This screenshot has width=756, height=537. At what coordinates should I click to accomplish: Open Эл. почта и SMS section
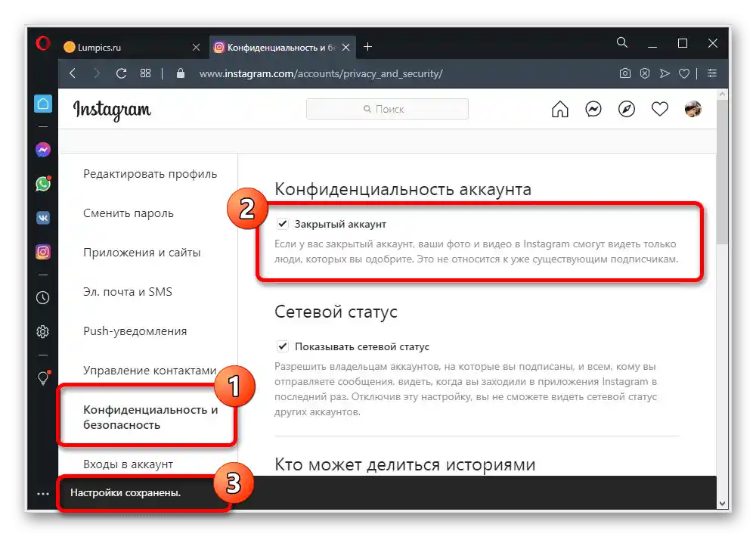pos(128,292)
